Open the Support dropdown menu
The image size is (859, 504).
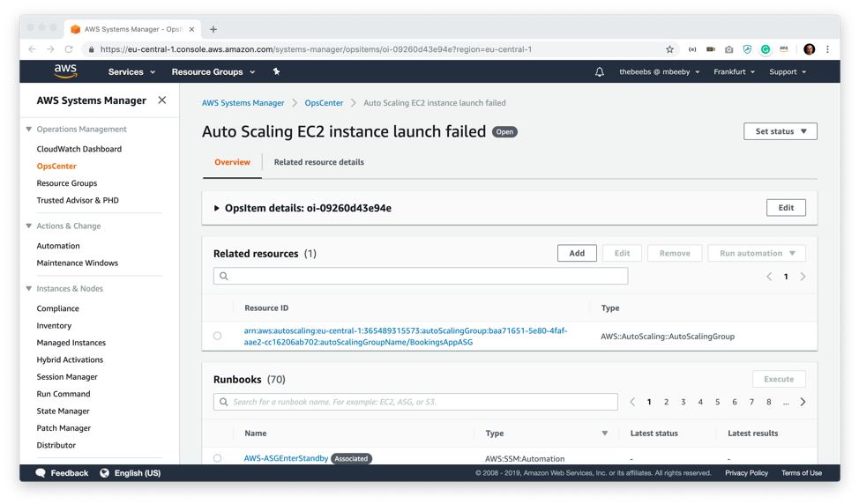[788, 71]
